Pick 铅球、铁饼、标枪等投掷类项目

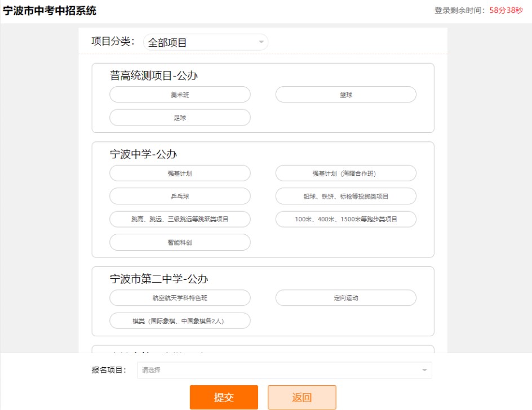(x=345, y=196)
